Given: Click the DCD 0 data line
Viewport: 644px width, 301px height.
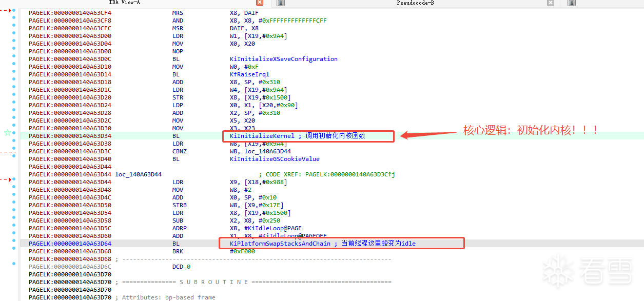Looking at the screenshot, I should [181, 267].
